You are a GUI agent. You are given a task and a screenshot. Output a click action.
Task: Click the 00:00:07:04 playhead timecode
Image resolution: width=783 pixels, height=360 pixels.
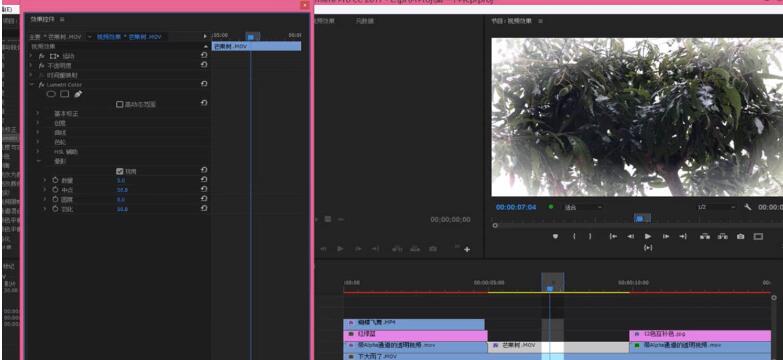(x=516, y=207)
